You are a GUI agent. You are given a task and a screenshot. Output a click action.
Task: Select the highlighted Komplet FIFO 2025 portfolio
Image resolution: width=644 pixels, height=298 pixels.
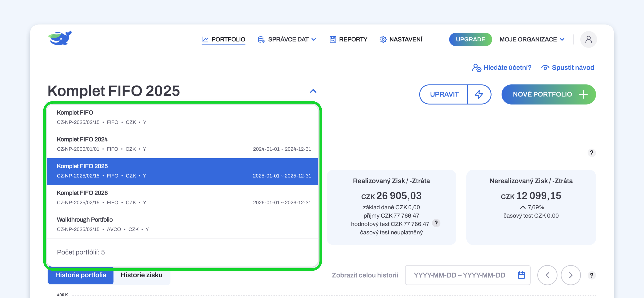(182, 171)
